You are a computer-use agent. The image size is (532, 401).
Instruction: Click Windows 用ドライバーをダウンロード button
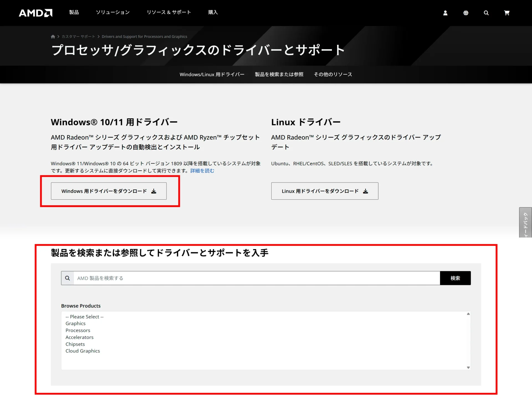(109, 191)
